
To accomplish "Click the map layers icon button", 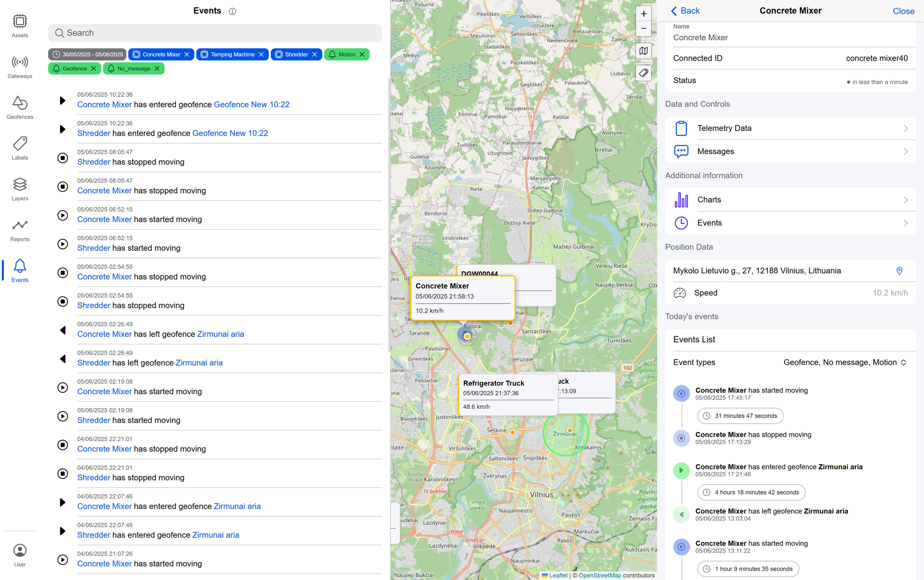I will click(644, 51).
